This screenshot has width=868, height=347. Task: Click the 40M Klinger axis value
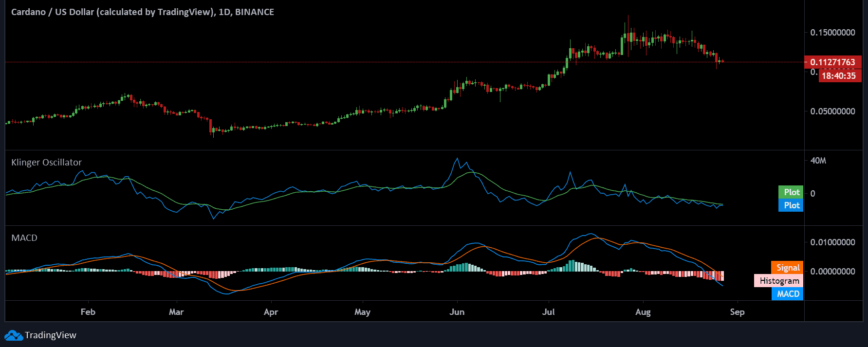click(818, 161)
